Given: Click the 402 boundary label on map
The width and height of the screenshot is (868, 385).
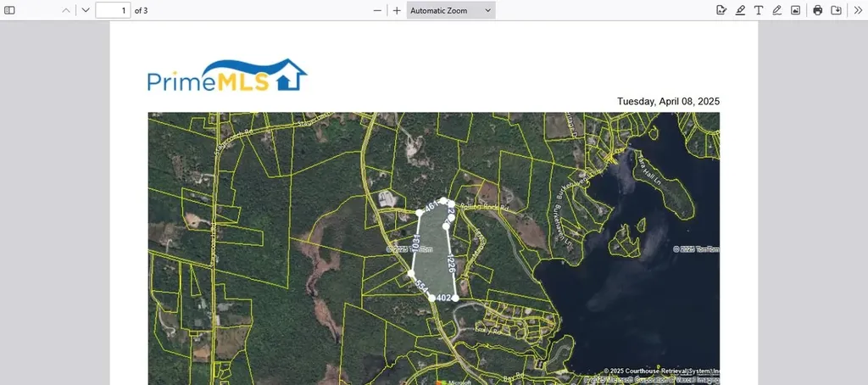Looking at the screenshot, I should 444,298.
